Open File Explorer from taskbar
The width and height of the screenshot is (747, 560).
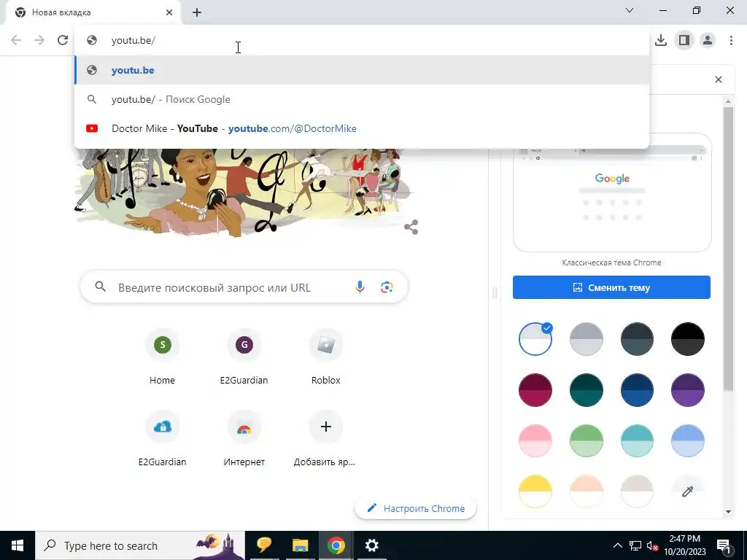[300, 545]
